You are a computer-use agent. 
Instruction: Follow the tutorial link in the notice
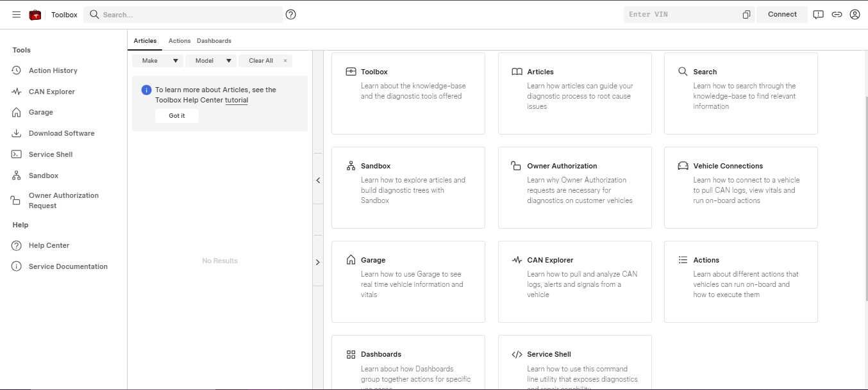237,100
